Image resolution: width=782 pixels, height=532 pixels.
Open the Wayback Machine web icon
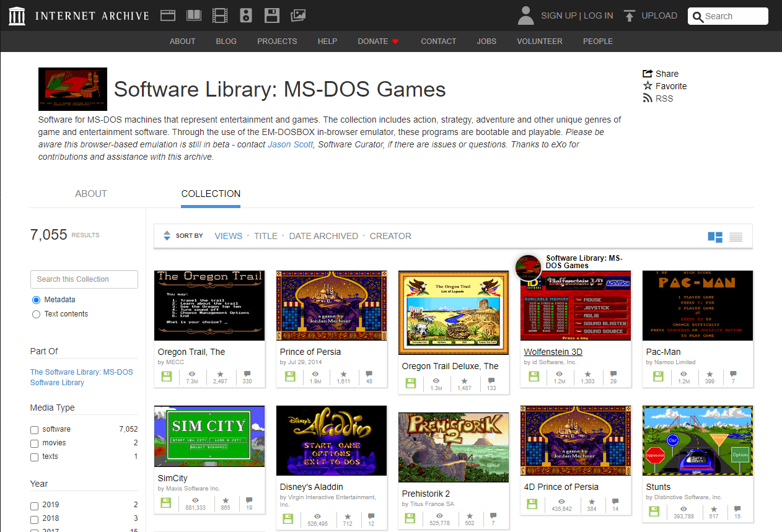click(x=167, y=15)
